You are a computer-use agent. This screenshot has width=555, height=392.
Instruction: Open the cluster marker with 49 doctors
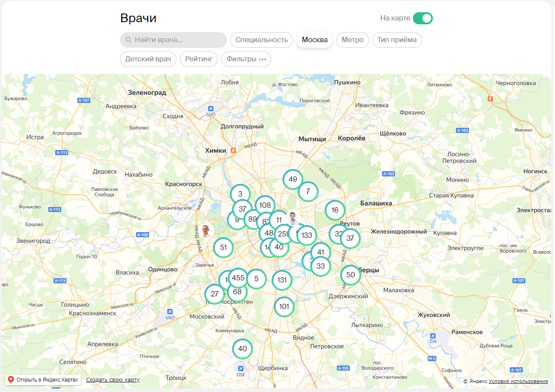[x=293, y=179]
